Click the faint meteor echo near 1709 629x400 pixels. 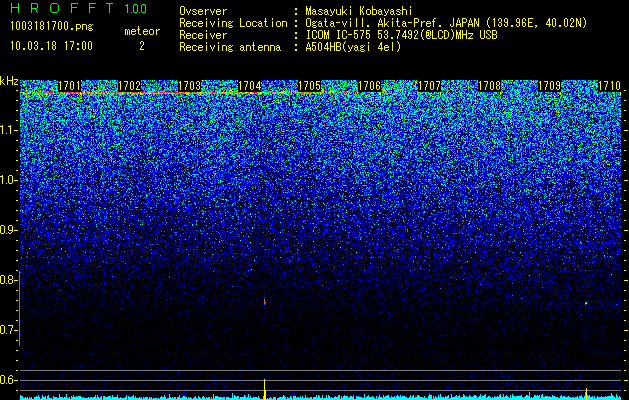tap(586, 303)
